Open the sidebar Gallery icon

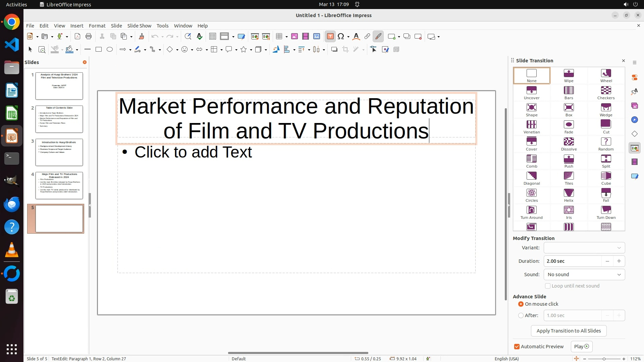(634, 106)
